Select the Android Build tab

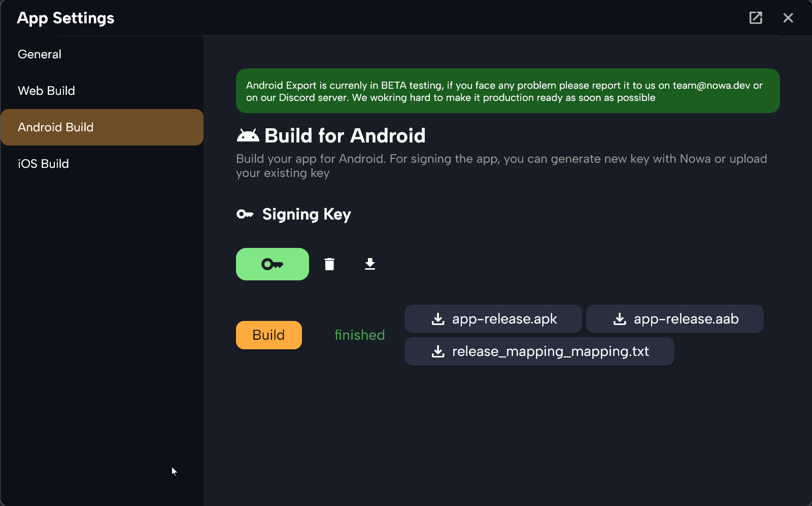102,127
